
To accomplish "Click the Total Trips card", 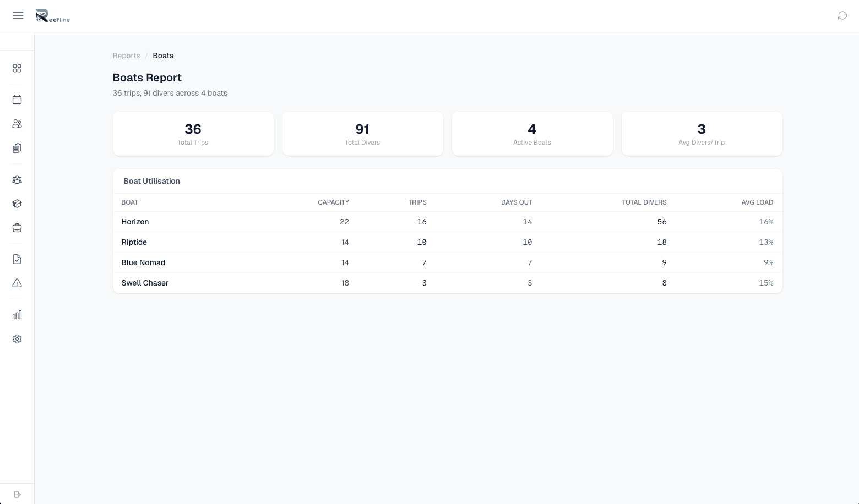I will coord(193,134).
